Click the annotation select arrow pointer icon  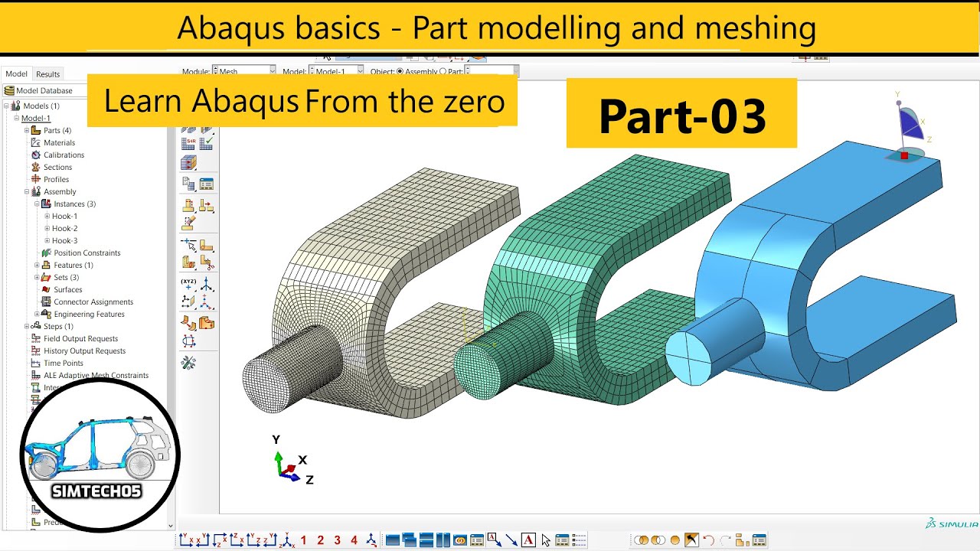pyautogui.click(x=546, y=540)
